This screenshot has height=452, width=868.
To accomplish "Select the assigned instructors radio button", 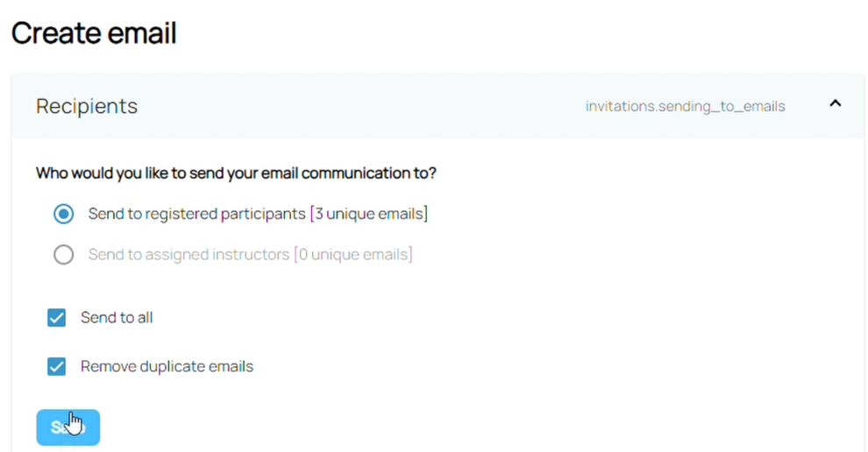I will pyautogui.click(x=63, y=255).
